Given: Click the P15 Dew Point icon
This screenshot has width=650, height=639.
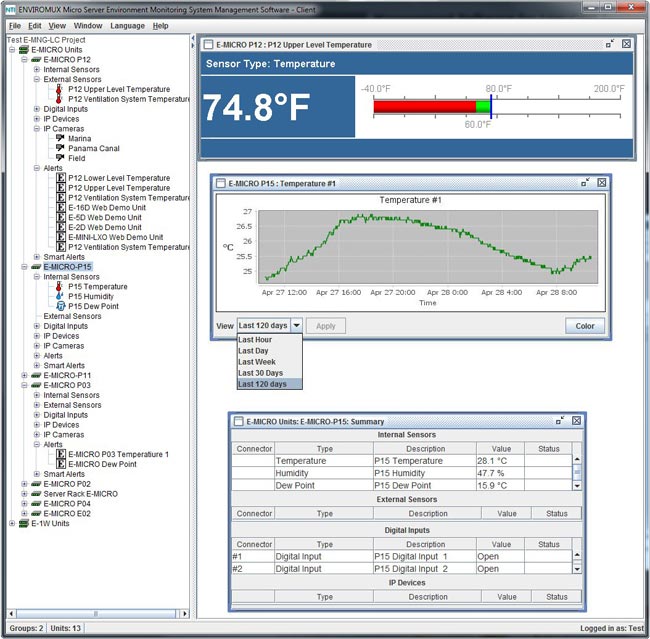Looking at the screenshot, I should [x=61, y=306].
